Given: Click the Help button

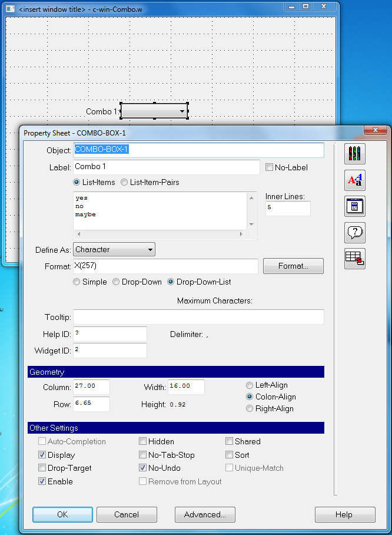Looking at the screenshot, I should click(x=345, y=514).
